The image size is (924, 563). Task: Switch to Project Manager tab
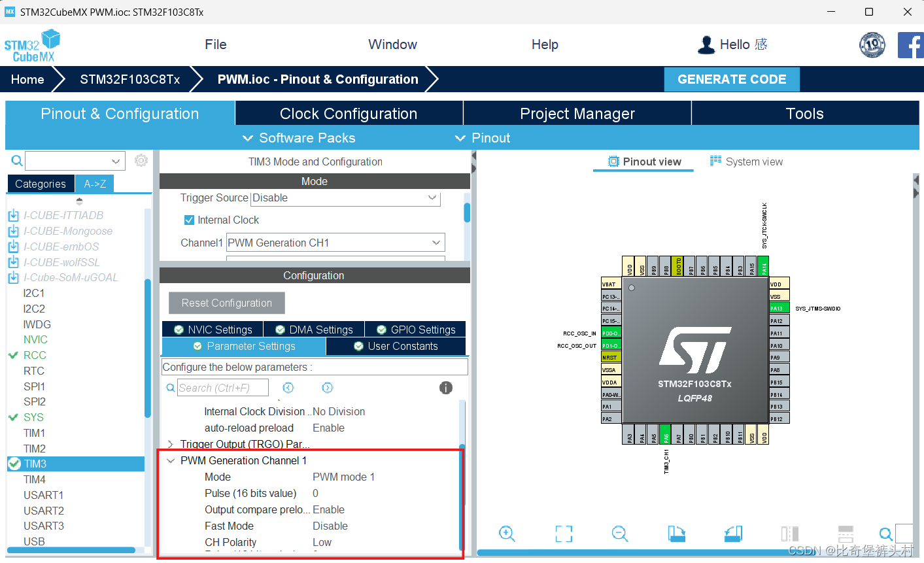pos(577,113)
